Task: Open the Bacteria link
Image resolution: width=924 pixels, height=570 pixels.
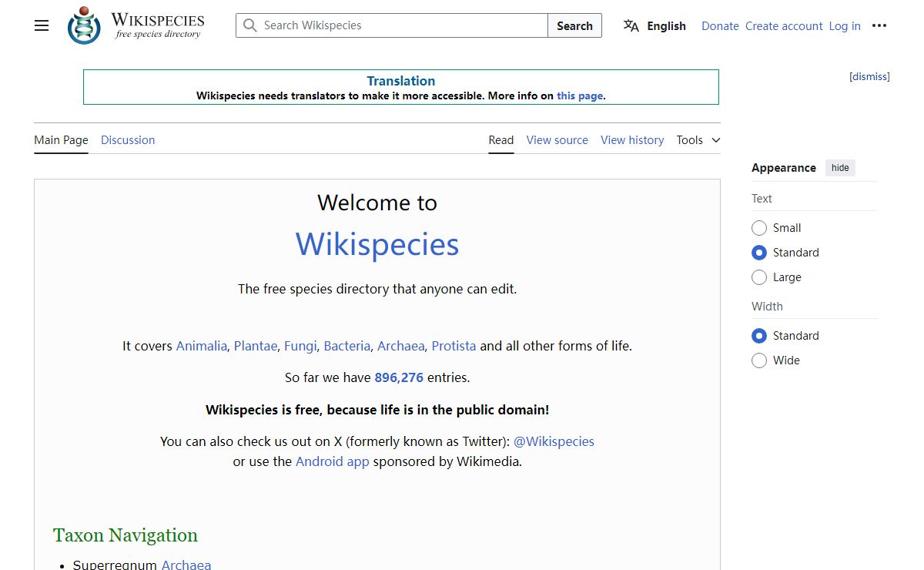Action: (x=347, y=346)
